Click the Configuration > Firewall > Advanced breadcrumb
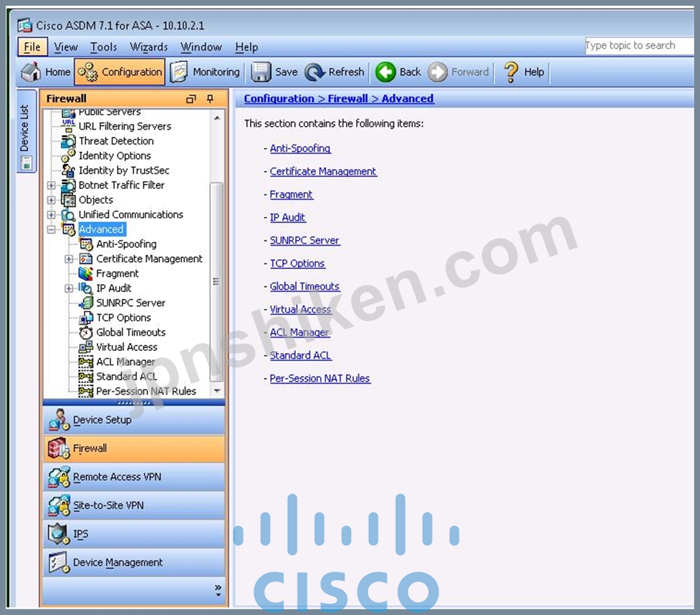 pos(338,99)
